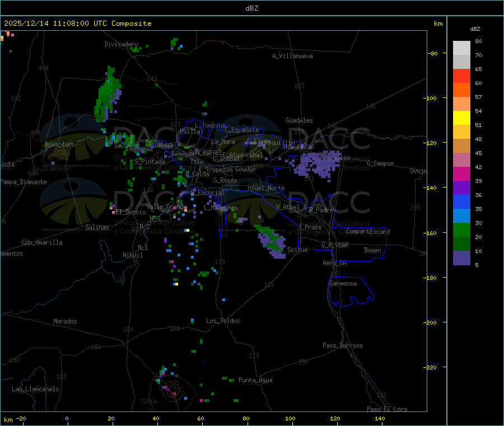Click the Cda_Amarilla place label
This screenshot has height=426, width=504.
coord(42,242)
